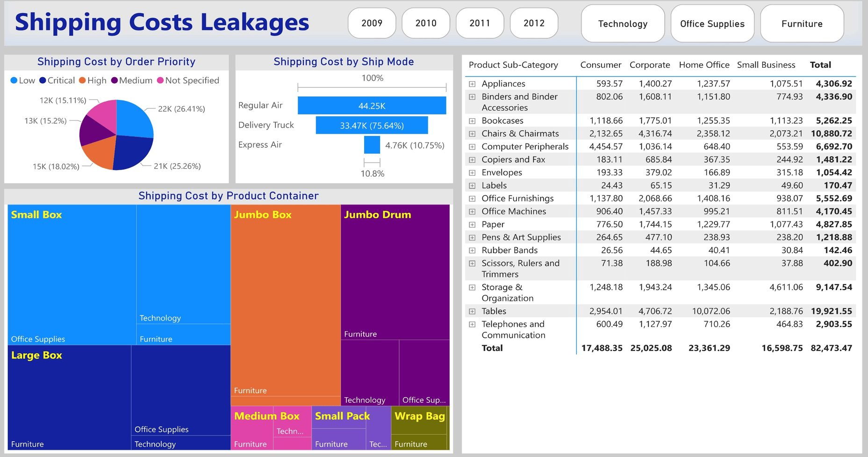
Task: Expand the Chairs & Chairmats row
Action: tap(472, 134)
